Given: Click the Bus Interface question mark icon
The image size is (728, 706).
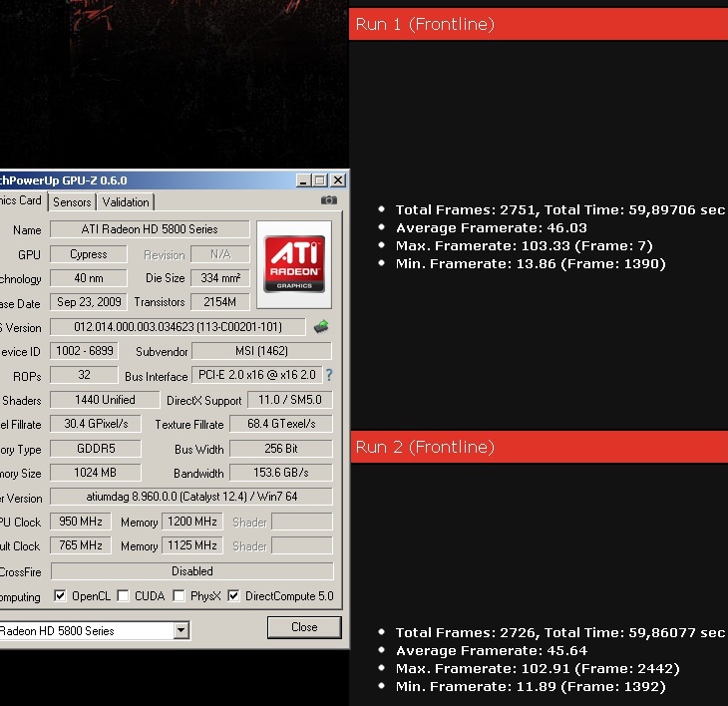Looking at the screenshot, I should 329,375.
